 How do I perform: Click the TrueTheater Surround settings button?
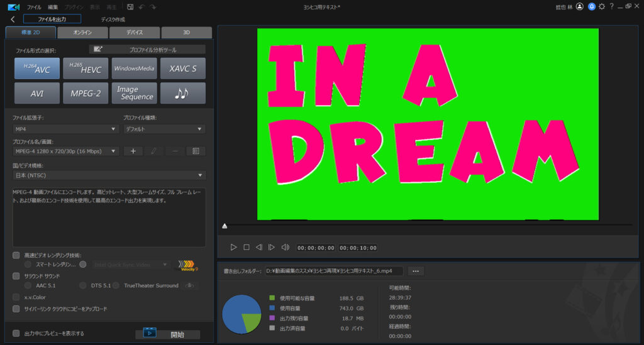189,285
